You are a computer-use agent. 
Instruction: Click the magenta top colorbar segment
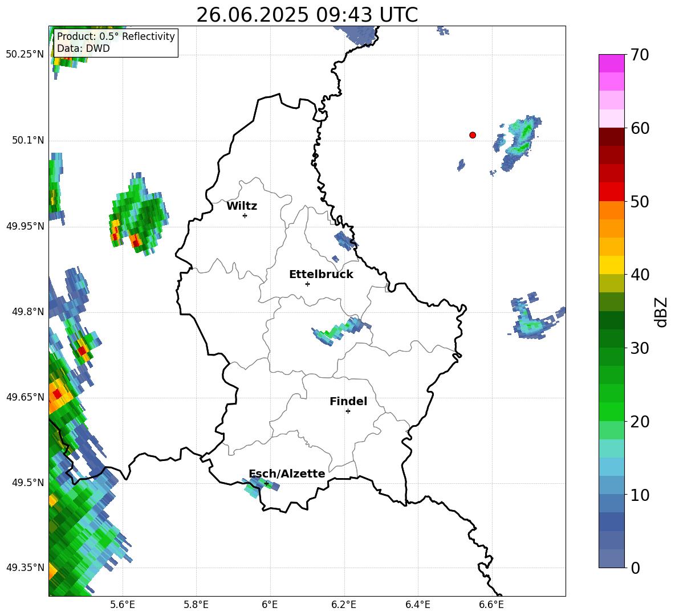[611, 63]
